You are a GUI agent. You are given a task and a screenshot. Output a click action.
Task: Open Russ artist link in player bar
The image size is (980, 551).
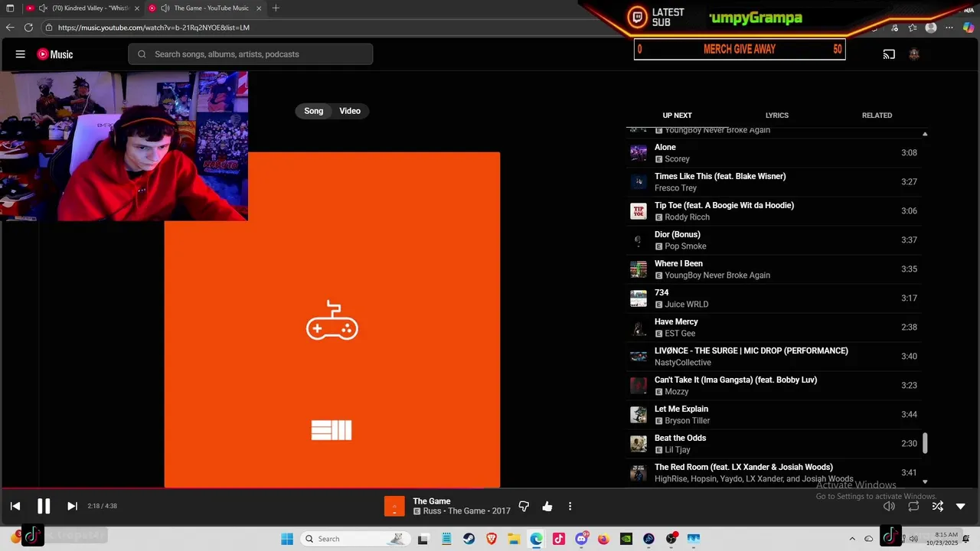[433, 511]
